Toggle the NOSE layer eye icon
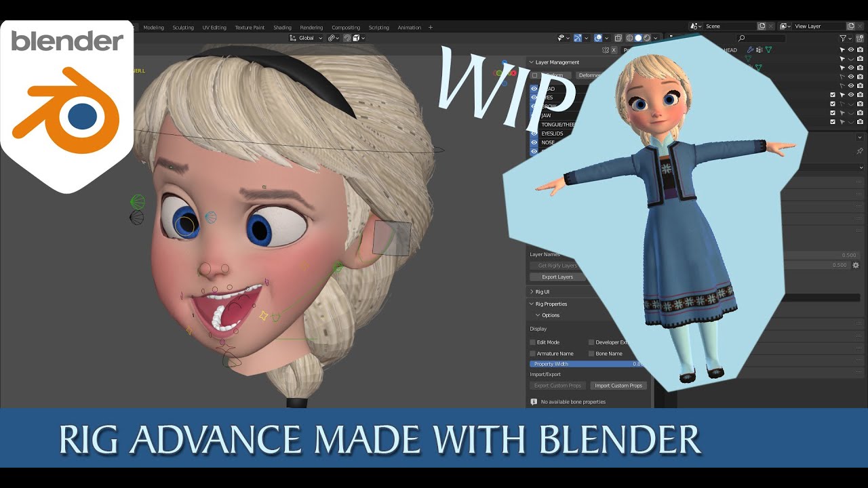Image resolution: width=868 pixels, height=488 pixels. [534, 142]
